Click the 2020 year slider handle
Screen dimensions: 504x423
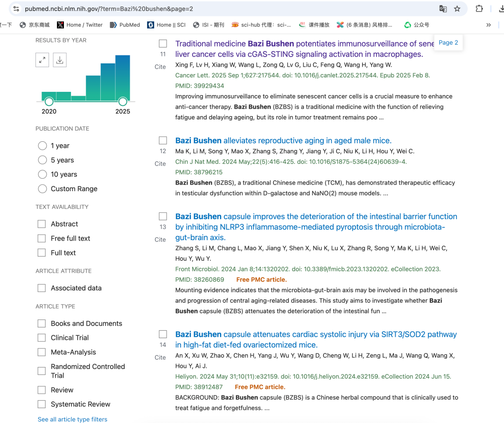point(49,102)
